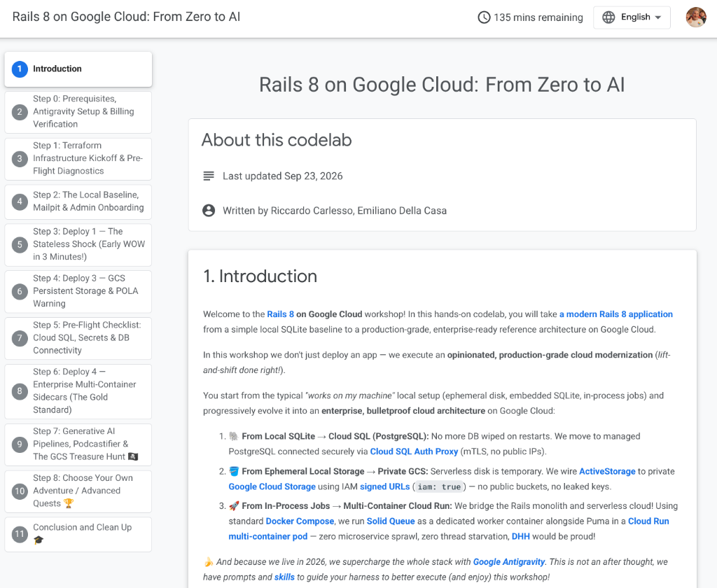The image size is (717, 588).
Task: Click step number 4 circle badge
Action: (20, 202)
